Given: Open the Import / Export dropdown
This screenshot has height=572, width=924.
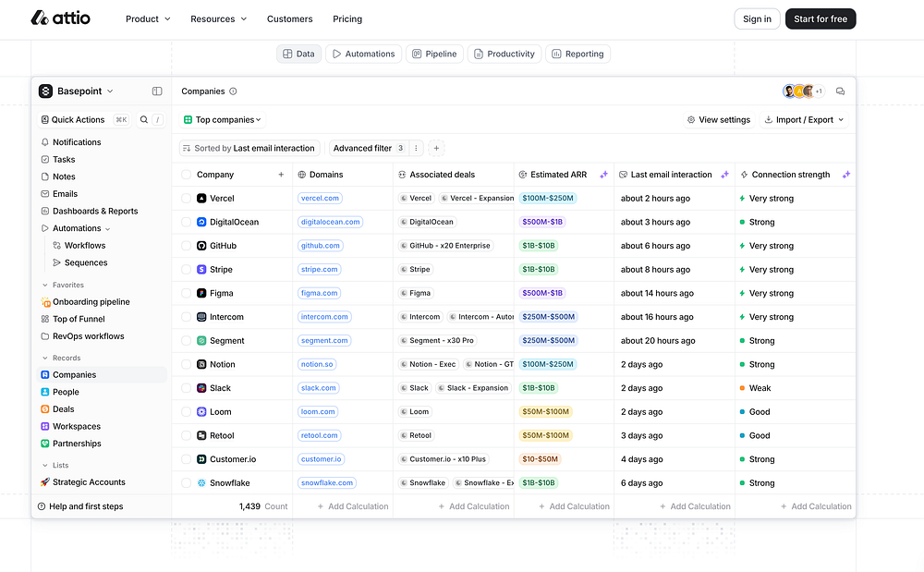Looking at the screenshot, I should pos(803,120).
